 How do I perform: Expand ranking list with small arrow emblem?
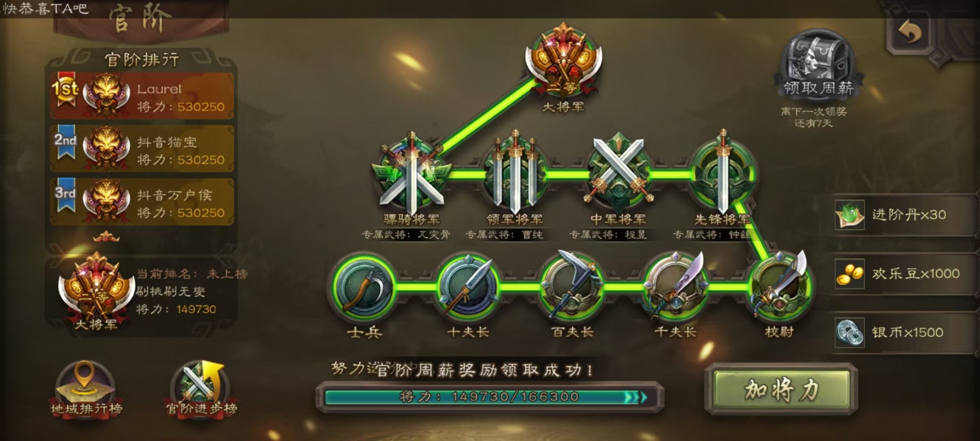point(106,236)
